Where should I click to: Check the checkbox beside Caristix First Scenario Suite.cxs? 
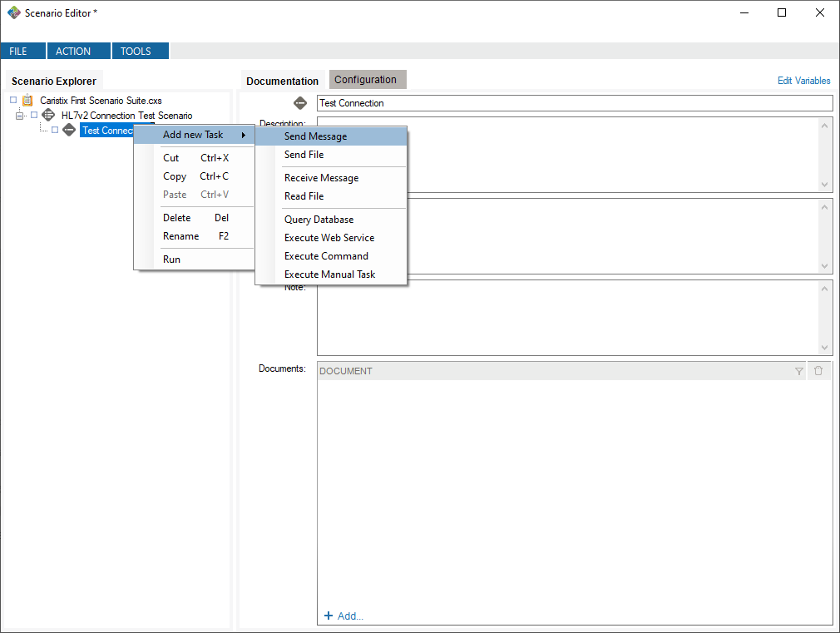tap(12, 100)
